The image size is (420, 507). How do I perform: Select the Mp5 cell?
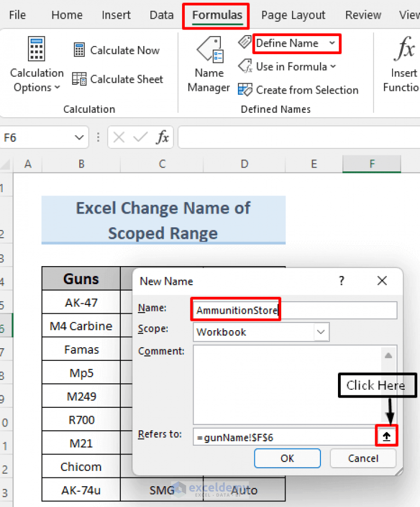pyautogui.click(x=81, y=373)
